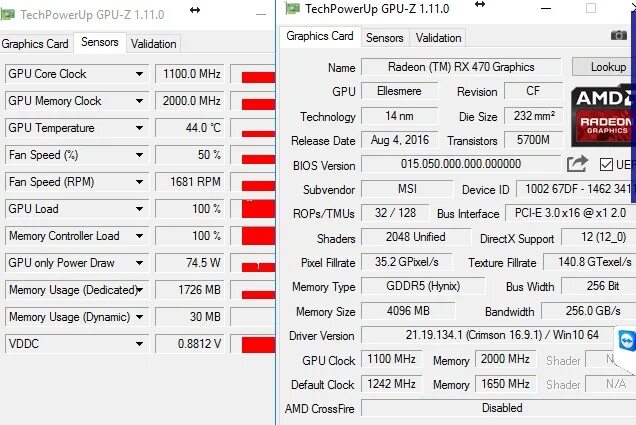Click the 74.5 W power draw value
The height and width of the screenshot is (425, 636).
click(189, 263)
